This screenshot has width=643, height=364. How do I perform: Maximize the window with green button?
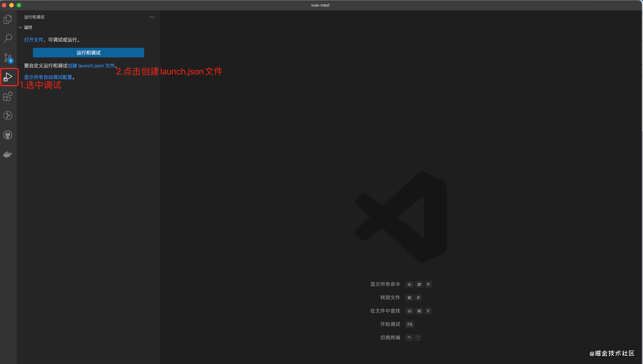pyautogui.click(x=19, y=5)
